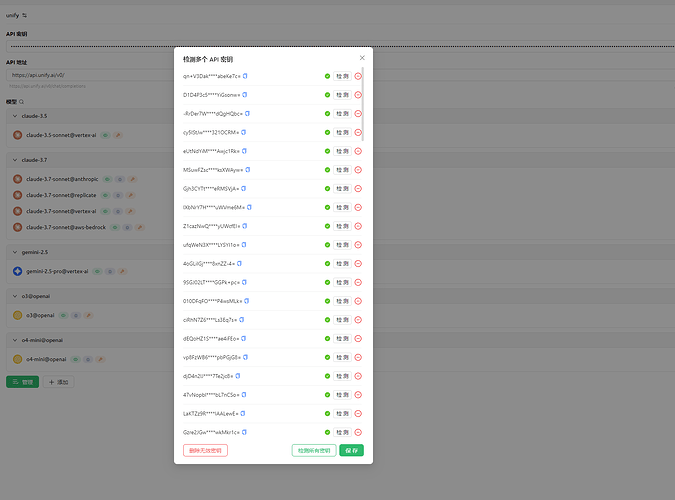
Task: Close the multiple API keys dialog
Action: [362, 58]
